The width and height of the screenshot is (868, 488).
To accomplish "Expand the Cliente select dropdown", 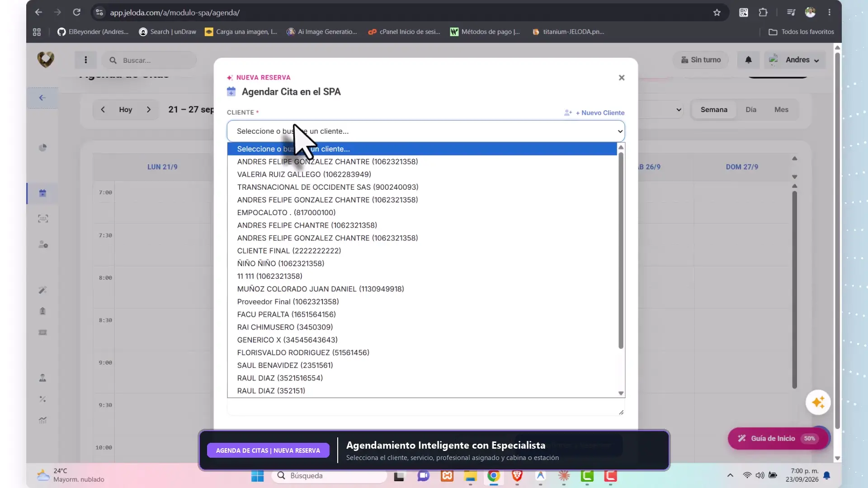I will [426, 131].
